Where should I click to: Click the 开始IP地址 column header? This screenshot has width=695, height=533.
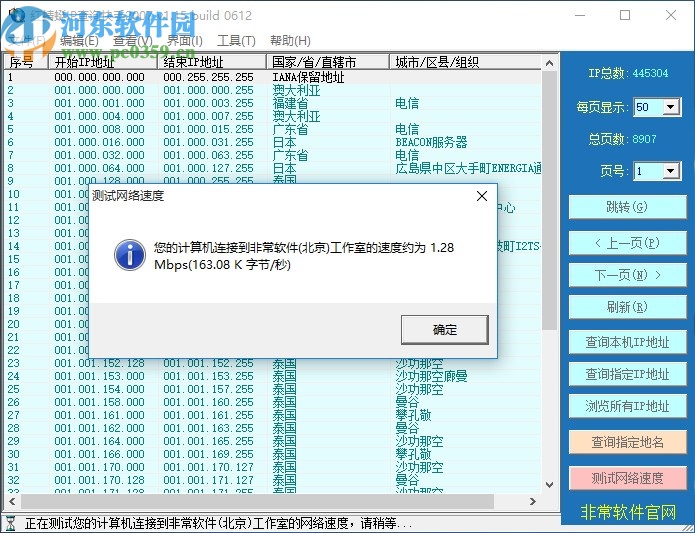(x=103, y=62)
